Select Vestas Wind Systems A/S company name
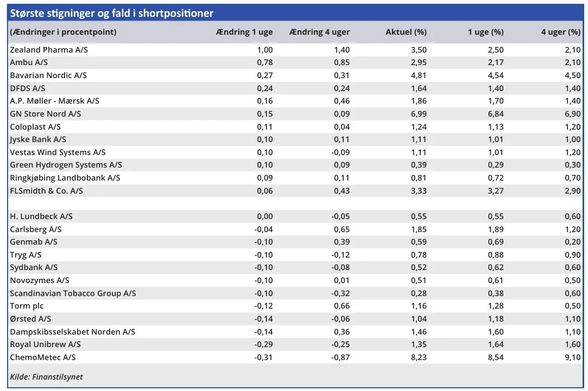Image resolution: width=588 pixels, height=391 pixels. click(x=58, y=152)
